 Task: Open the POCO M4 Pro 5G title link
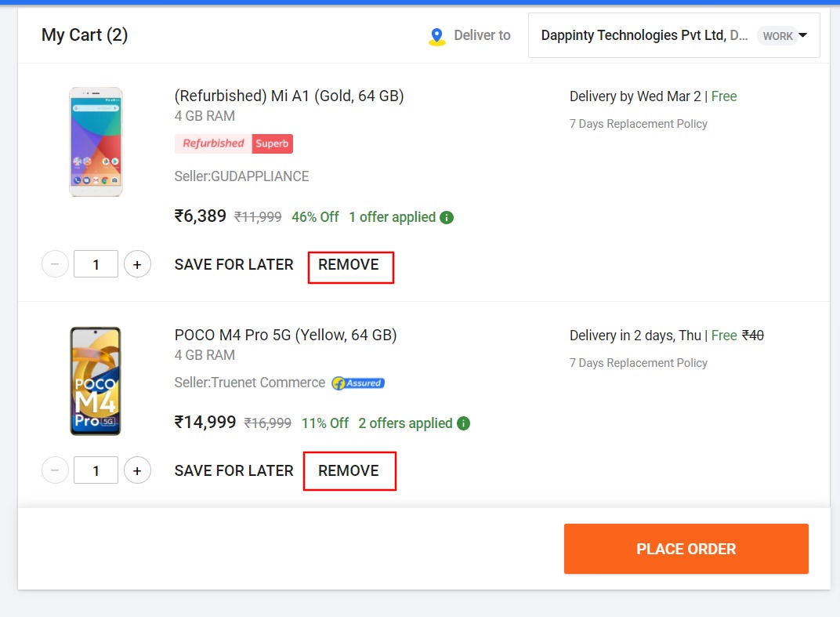point(285,336)
